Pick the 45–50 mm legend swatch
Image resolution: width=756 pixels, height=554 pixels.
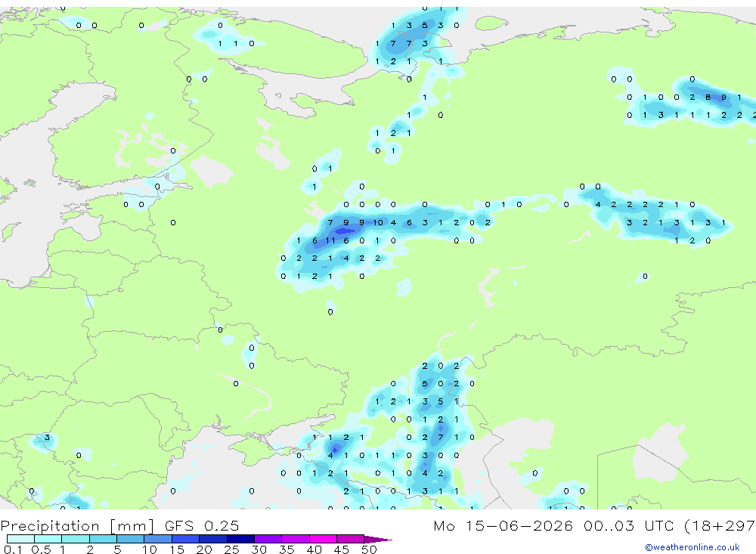350,539
